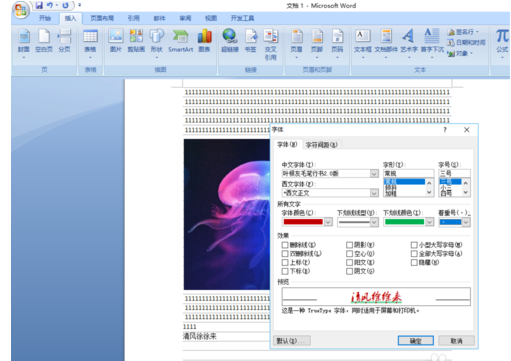Switch to the Page Layout (页面布局) tab

[x=102, y=18]
